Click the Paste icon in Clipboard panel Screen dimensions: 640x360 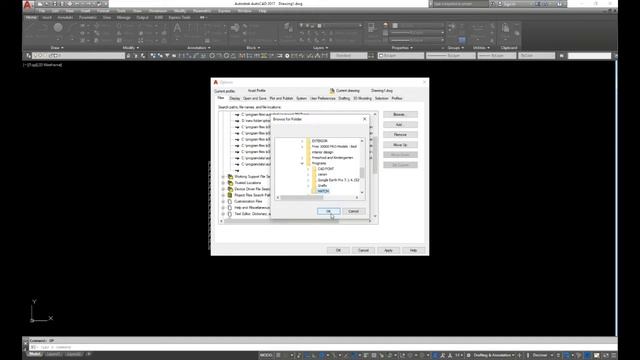[x=505, y=28]
